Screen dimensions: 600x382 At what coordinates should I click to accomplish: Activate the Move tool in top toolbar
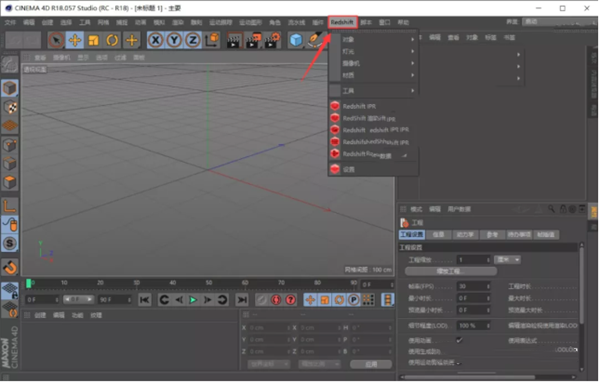pyautogui.click(x=75, y=40)
